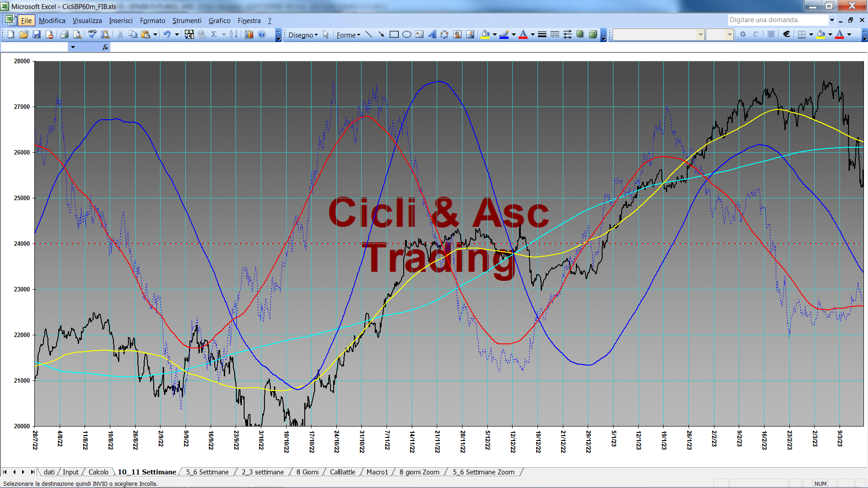Open a file with the folder icon

24,34
